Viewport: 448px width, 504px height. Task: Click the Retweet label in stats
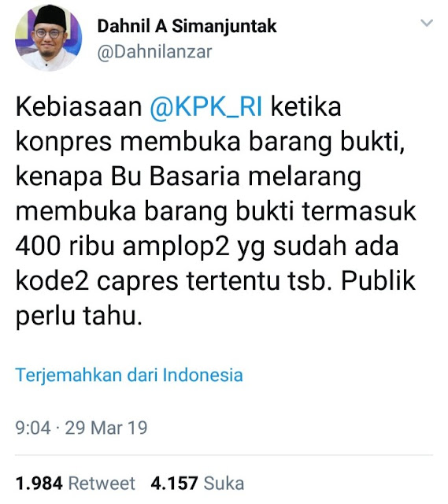[102, 484]
